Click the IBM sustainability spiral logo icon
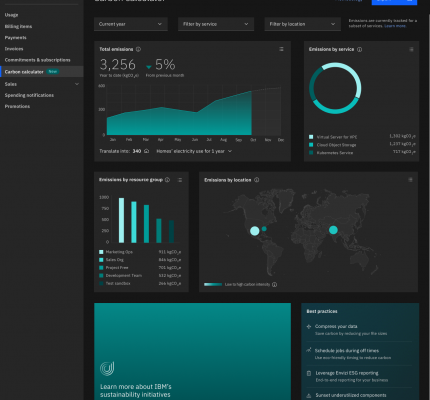Viewport: 430px width, 400px height. [107, 369]
